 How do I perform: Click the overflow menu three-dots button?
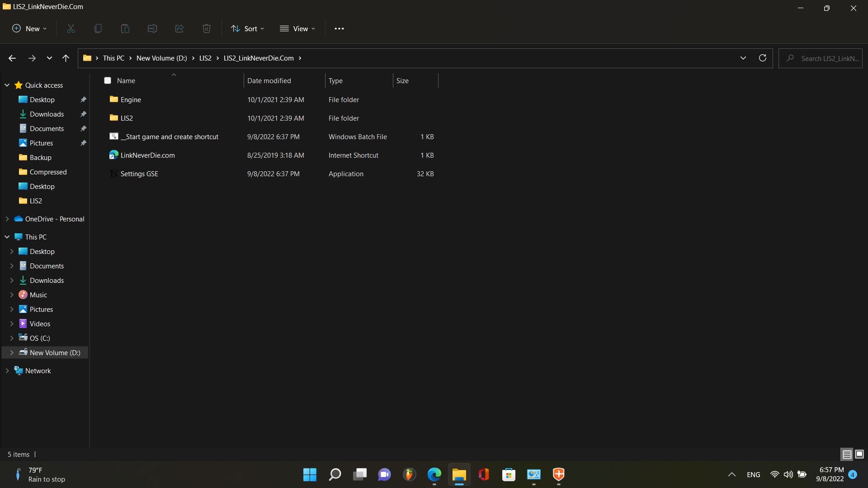click(x=339, y=28)
